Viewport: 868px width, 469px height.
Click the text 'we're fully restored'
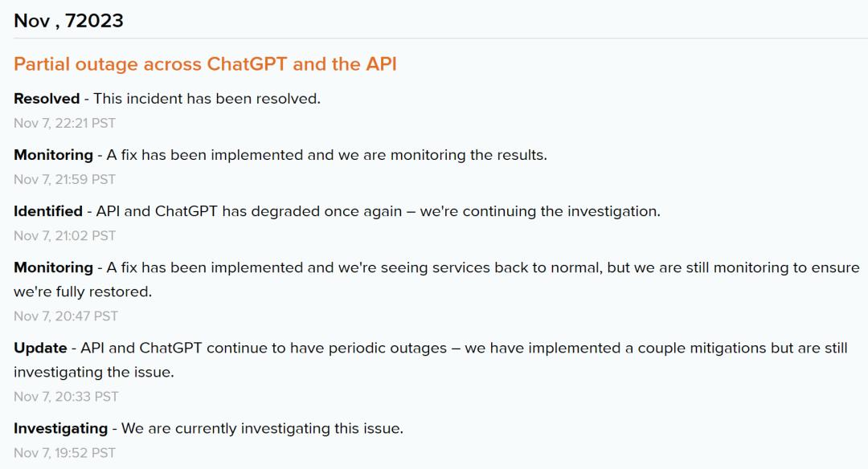(83, 292)
